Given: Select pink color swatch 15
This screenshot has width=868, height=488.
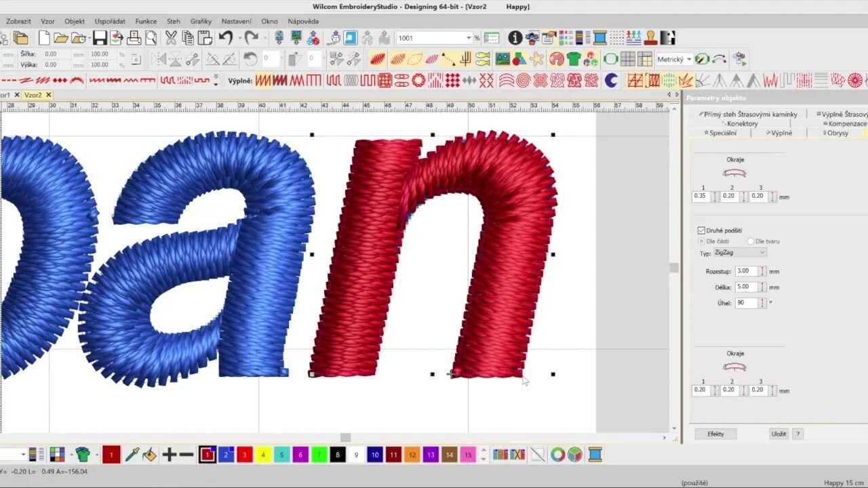Looking at the screenshot, I should click(x=467, y=455).
